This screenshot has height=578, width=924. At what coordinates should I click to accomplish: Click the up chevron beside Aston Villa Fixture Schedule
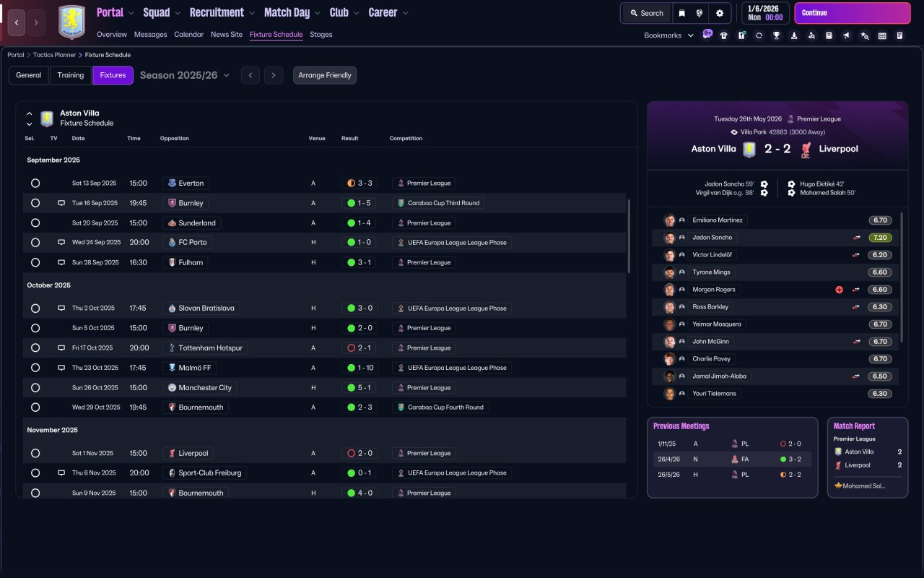click(30, 113)
